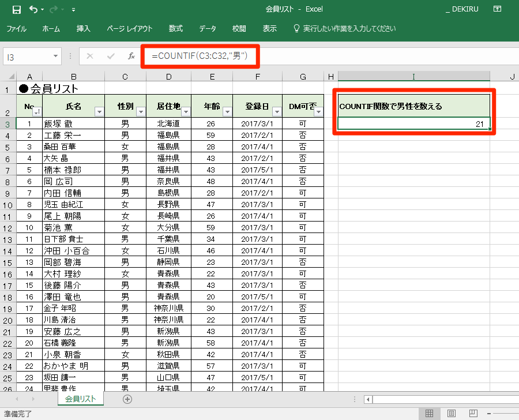This screenshot has width=519, height=420.
Task: Select column C header
Action: 125,77
